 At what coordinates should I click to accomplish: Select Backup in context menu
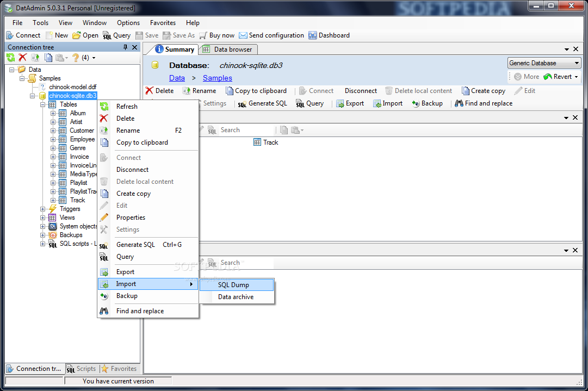(148, 296)
